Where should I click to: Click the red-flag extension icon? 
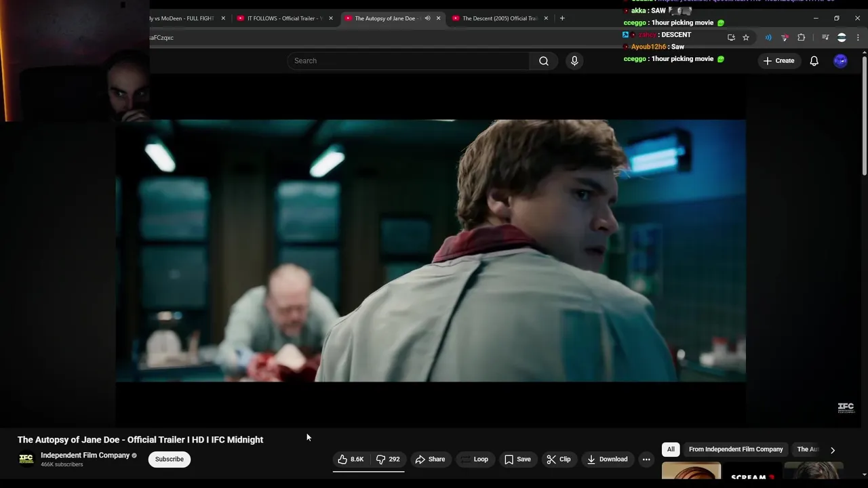click(x=785, y=37)
